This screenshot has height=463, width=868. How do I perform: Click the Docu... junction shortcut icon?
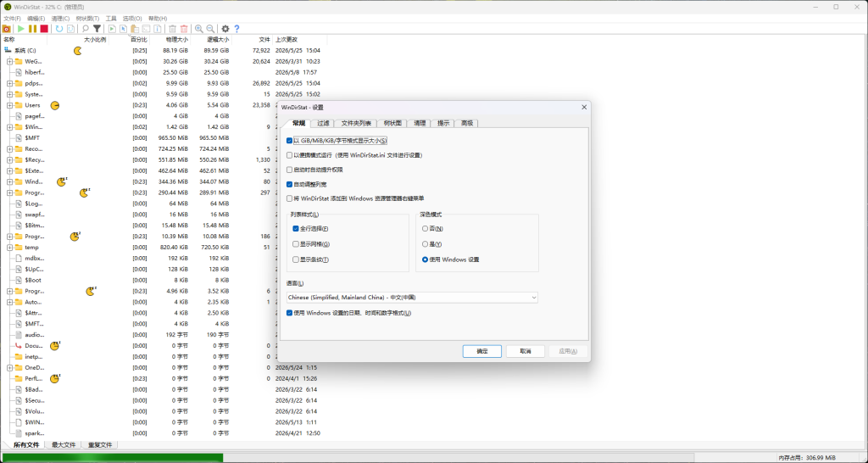point(19,346)
